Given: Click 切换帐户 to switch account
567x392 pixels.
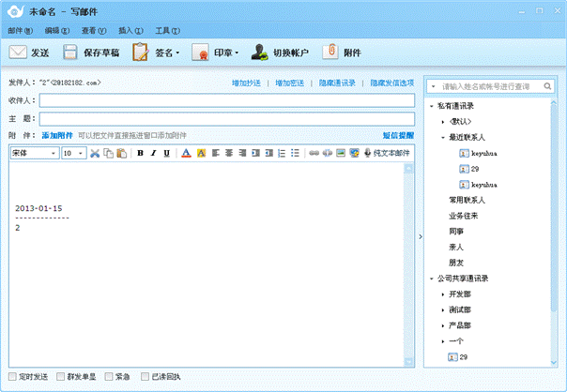Looking at the screenshot, I should pos(279,53).
